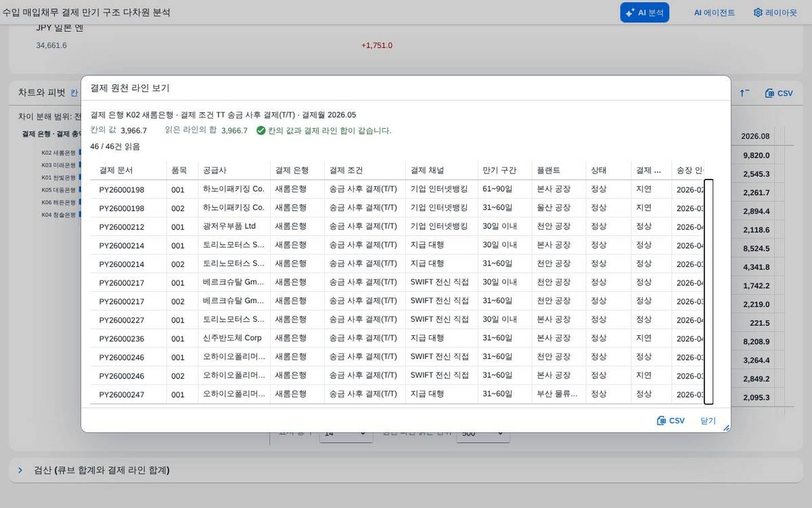
Task: Click 부산 물류 plant cell
Action: (x=558, y=394)
